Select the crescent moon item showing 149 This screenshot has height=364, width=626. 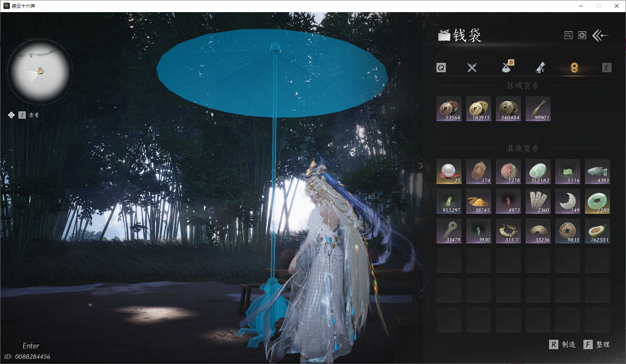(568, 202)
